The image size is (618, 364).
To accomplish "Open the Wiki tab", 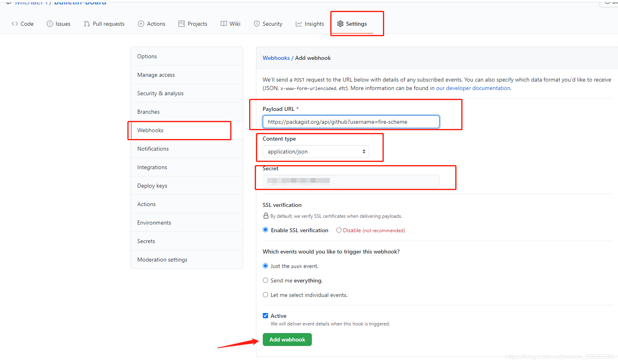I will (231, 24).
